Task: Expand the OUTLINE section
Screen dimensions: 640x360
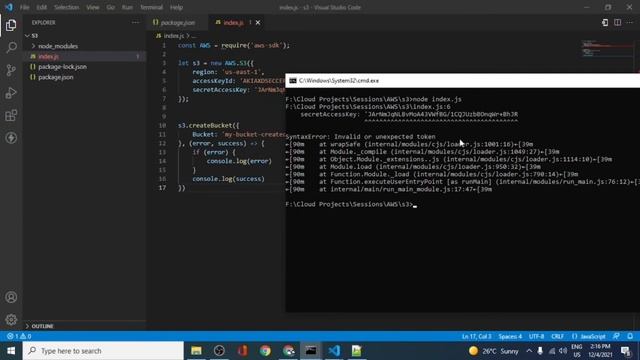Action: coord(42,326)
